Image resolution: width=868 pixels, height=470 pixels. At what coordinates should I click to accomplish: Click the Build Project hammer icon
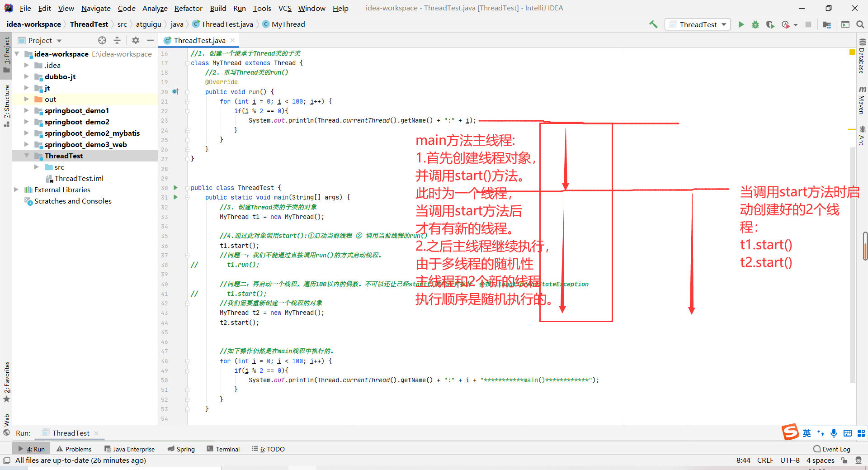click(x=653, y=24)
